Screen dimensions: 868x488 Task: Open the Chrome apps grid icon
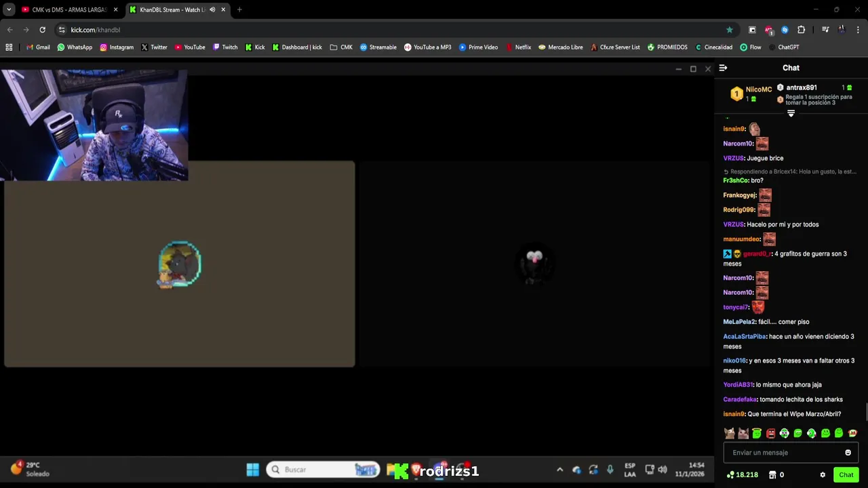[x=9, y=47]
